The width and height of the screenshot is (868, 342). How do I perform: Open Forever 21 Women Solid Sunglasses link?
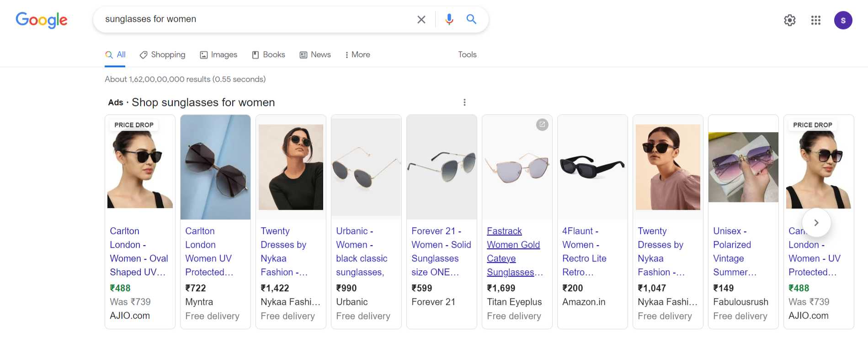[x=441, y=251]
